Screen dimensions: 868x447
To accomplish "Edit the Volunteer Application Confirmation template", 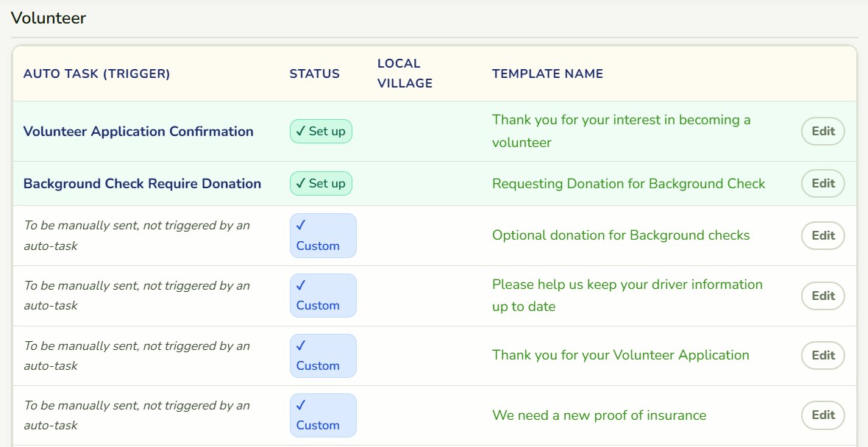I will pyautogui.click(x=822, y=131).
